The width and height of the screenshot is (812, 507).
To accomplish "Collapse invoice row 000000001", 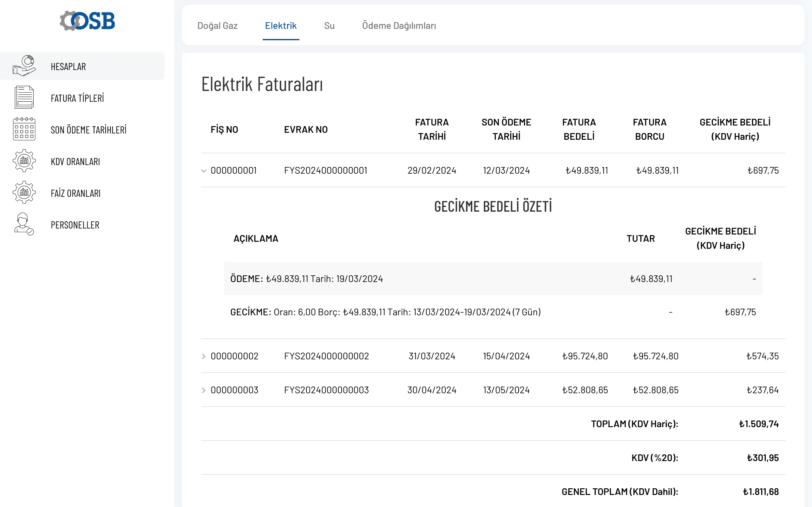I will 204,171.
